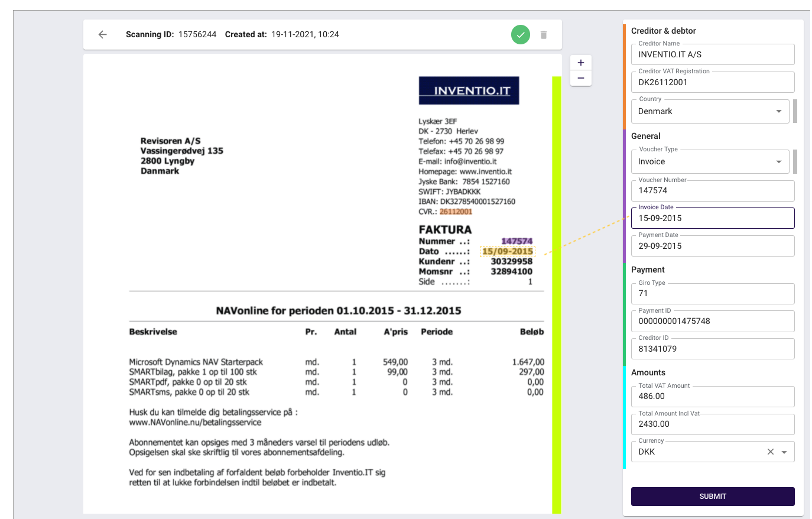The image size is (812, 519).
Task: Click the Amounts section title
Action: [x=648, y=372]
